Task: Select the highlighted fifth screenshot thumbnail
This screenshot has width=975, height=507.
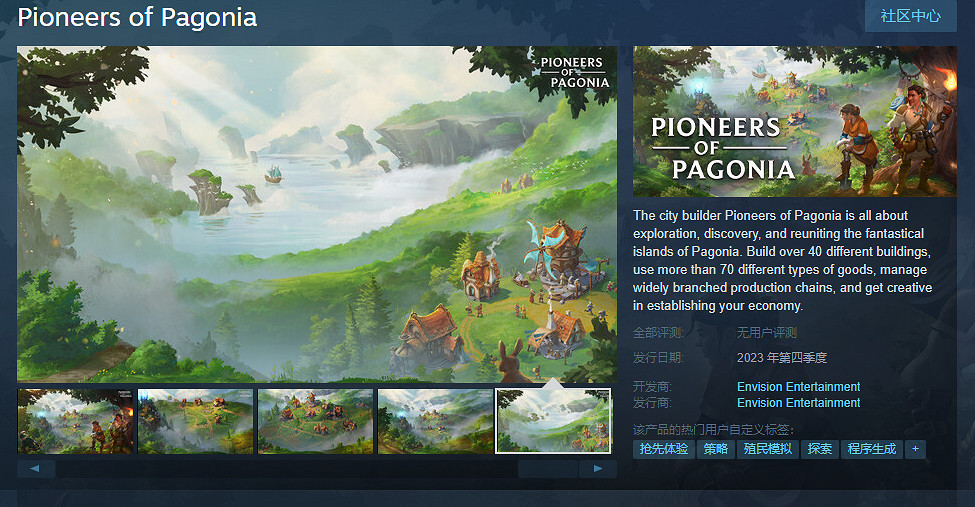Action: (x=553, y=421)
